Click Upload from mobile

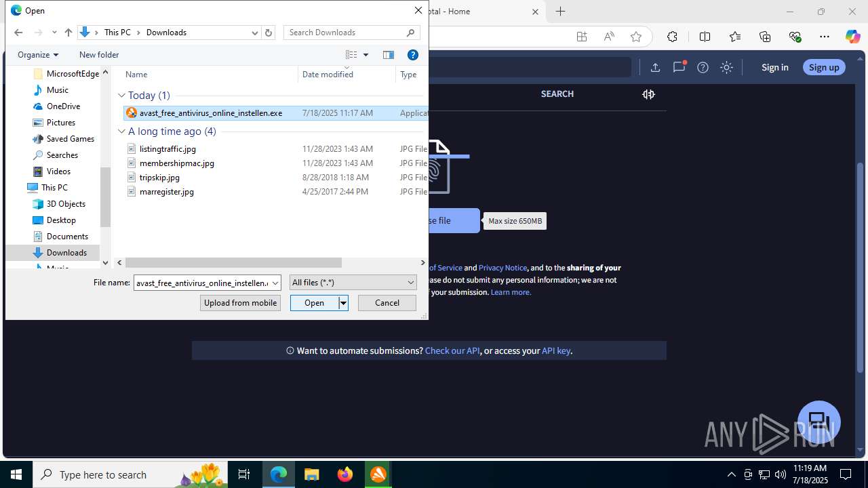click(x=241, y=303)
